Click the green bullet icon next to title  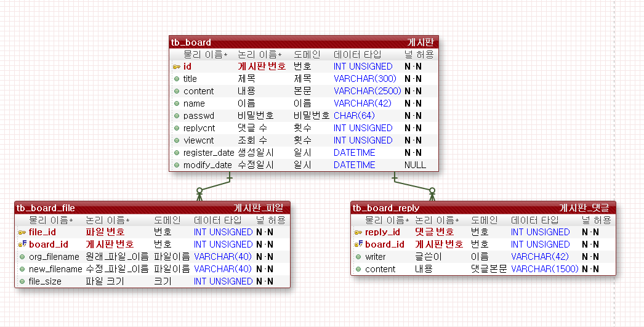[x=177, y=79]
